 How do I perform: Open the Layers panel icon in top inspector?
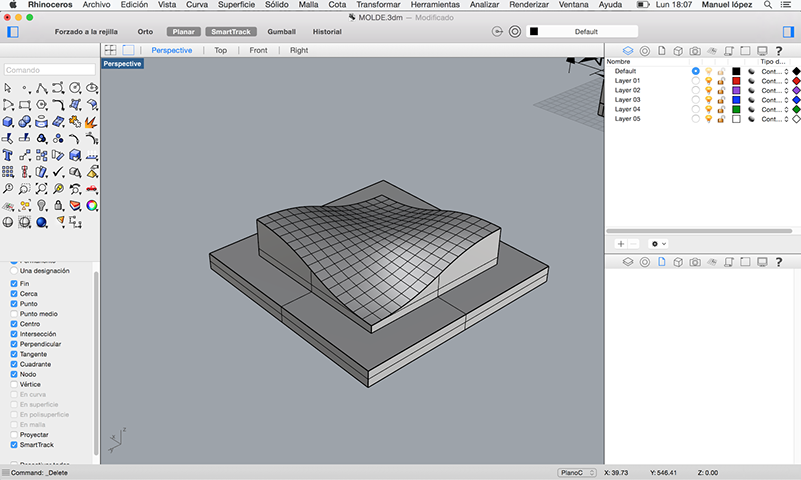click(x=628, y=51)
